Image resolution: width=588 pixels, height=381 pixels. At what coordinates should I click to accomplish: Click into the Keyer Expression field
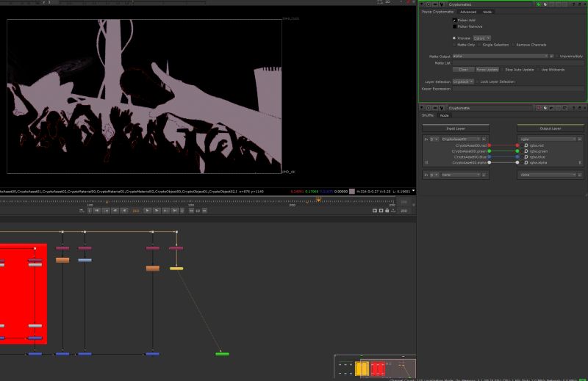click(518, 89)
